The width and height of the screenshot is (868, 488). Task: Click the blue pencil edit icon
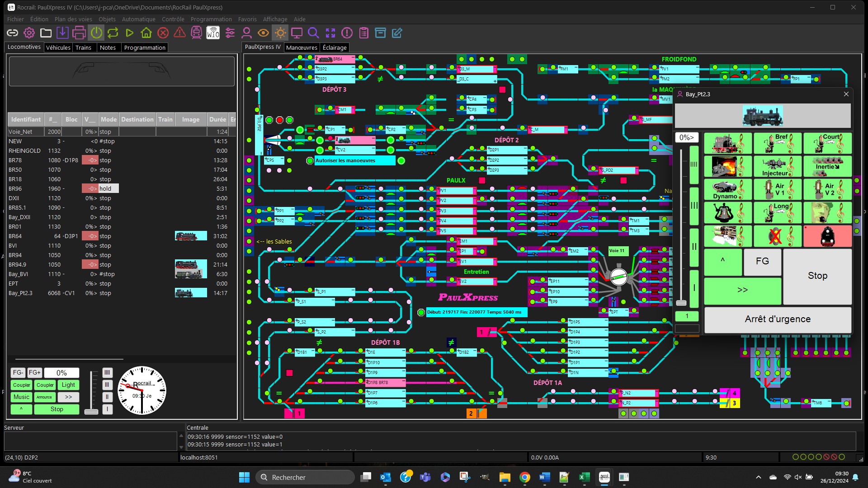point(397,33)
